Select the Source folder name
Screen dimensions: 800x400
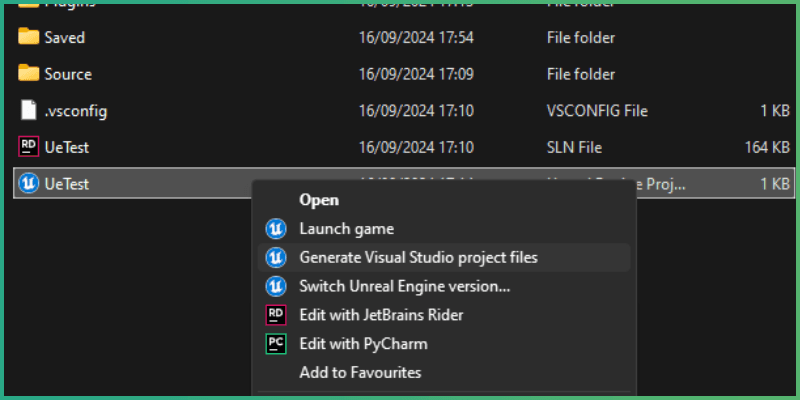(x=68, y=74)
